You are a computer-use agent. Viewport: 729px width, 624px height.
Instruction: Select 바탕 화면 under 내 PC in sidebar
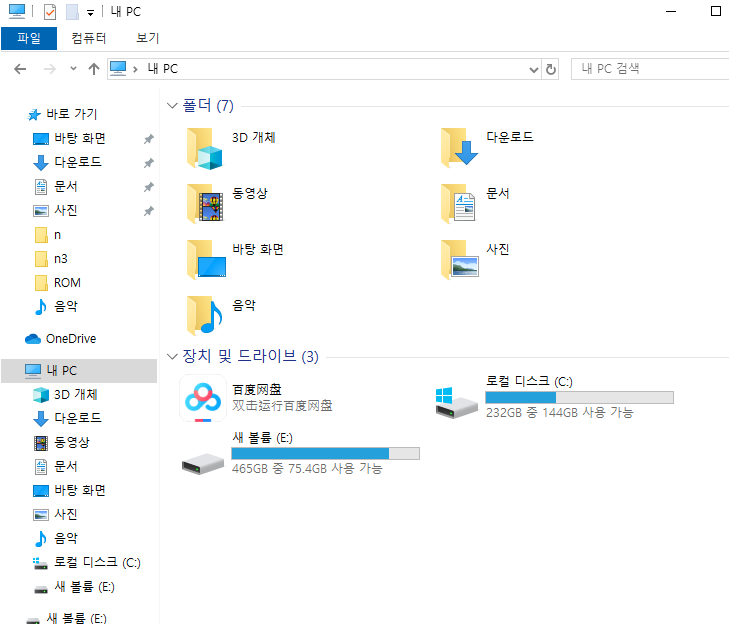point(80,491)
